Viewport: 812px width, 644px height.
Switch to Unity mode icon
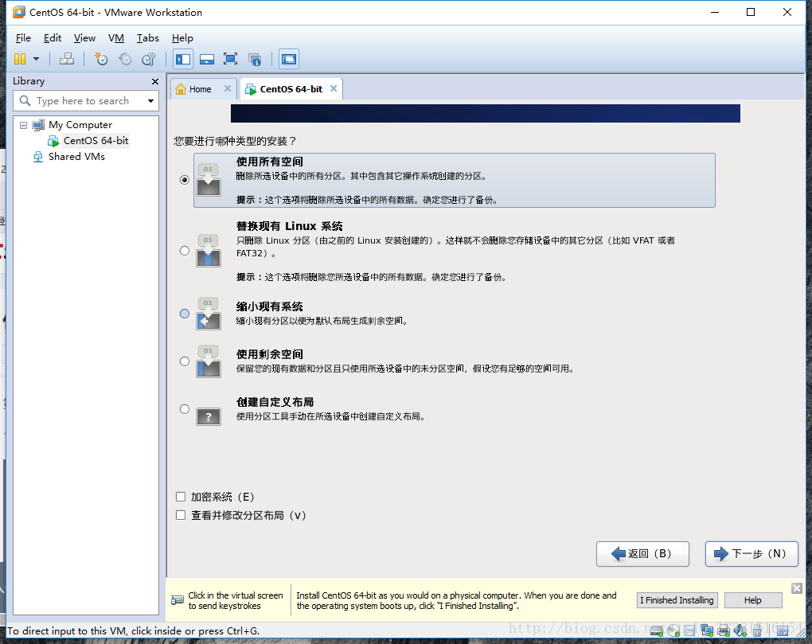click(x=254, y=59)
